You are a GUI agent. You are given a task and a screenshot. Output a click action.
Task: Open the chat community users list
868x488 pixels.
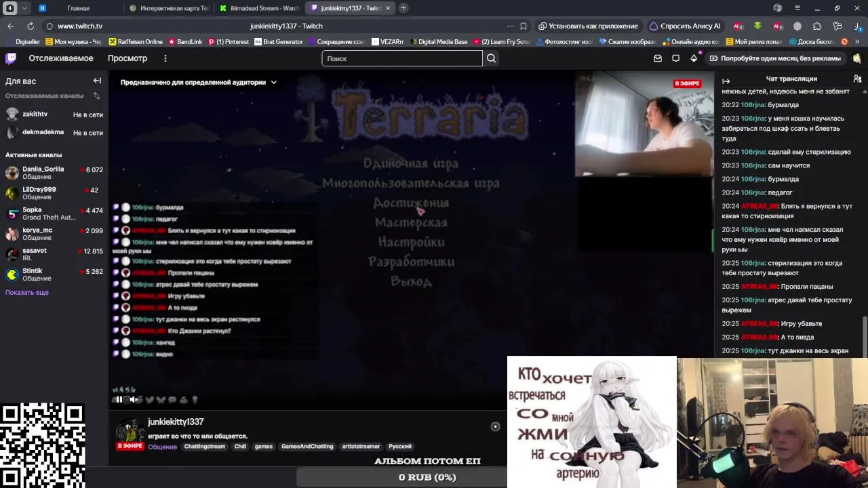tap(857, 79)
